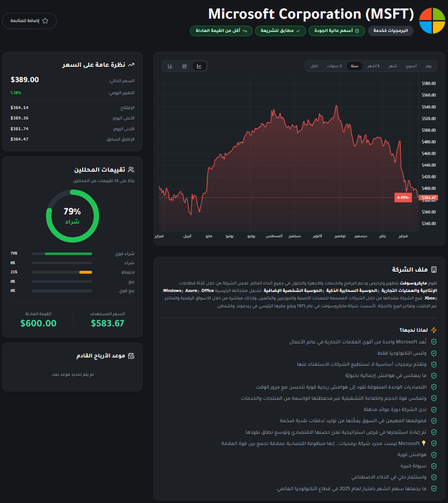Image resolution: width=448 pixels, height=503 pixels.
Task: Click shield check icon beside ما ينعكس في هوامش إجمالية نخبويّة
Action: 434,376
